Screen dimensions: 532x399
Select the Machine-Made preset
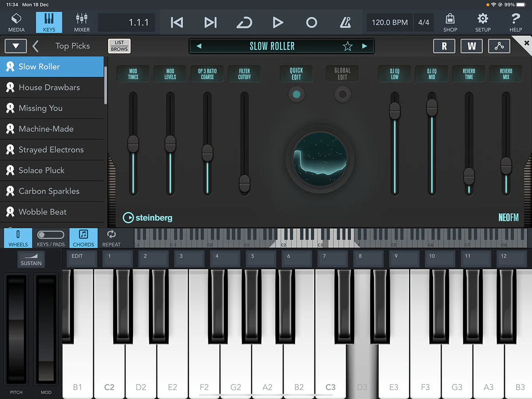pos(52,129)
